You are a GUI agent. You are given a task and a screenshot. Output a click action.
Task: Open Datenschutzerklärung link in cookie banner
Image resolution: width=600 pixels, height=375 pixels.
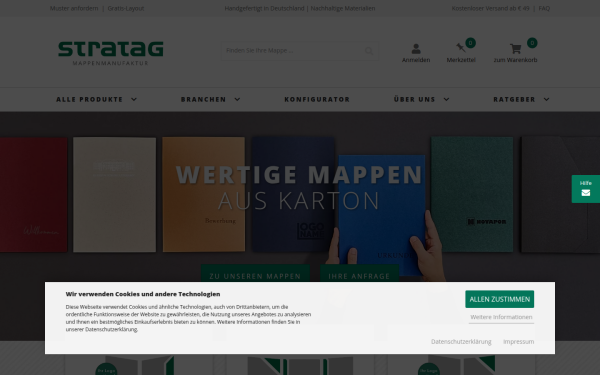tap(461, 342)
